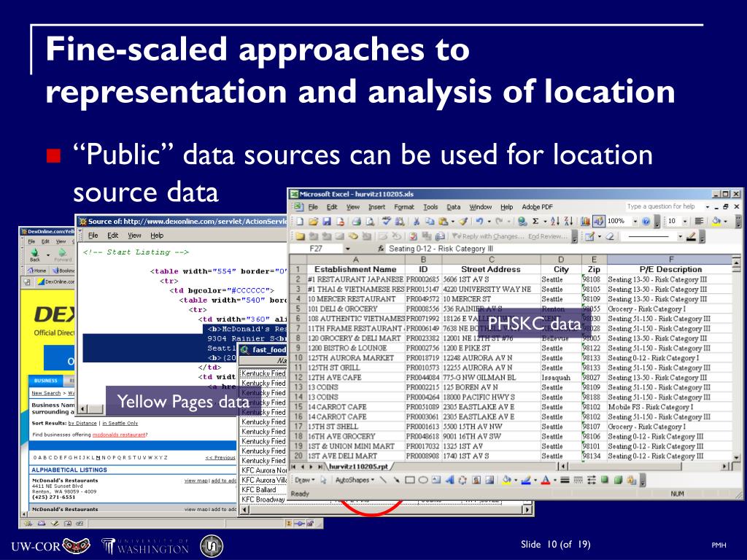The height and width of the screenshot is (560, 747).
Task: Click the AutoSum sigma icon
Action: (535, 222)
